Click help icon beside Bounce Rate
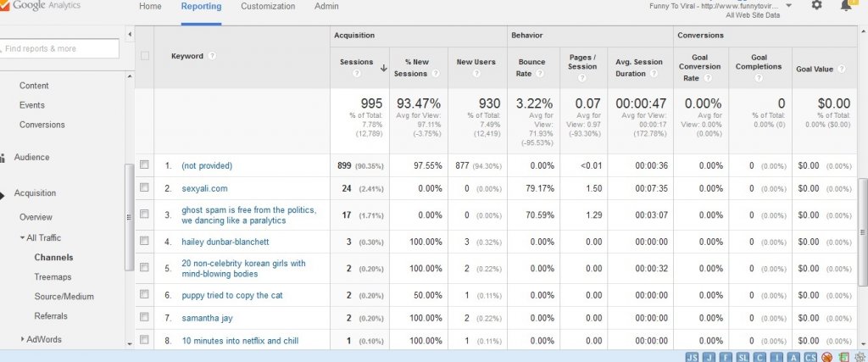This screenshot has height=362, width=868. (539, 74)
